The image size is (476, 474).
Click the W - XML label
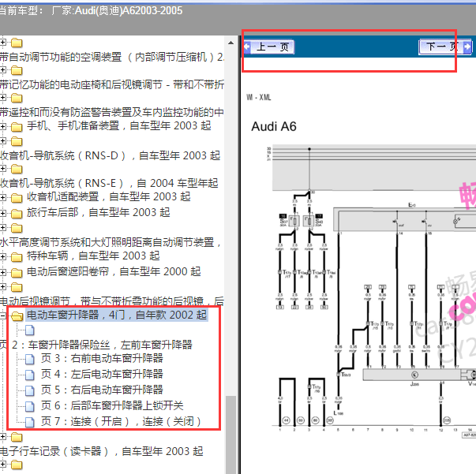(x=258, y=97)
